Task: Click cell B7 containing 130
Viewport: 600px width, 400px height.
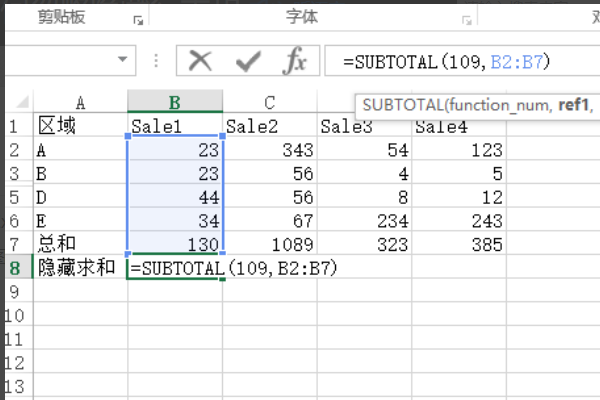Action: [x=175, y=244]
